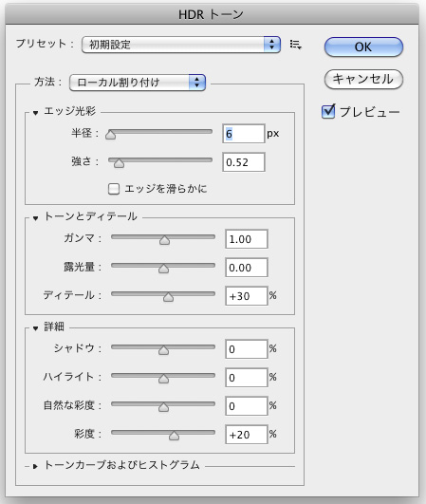Collapse the トーンとディテール section
Image resolution: width=426 pixels, height=504 pixels.
click(35, 218)
